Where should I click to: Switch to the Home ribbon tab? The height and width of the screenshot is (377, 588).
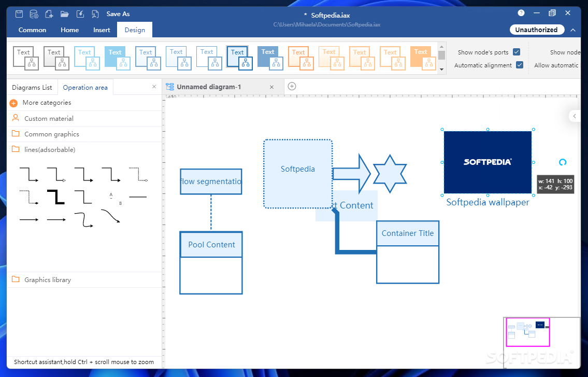[x=70, y=30]
